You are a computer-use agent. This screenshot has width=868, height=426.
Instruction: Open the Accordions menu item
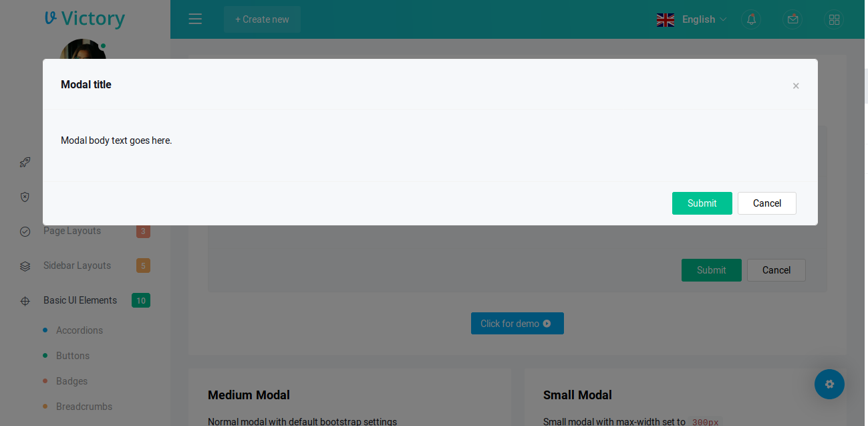80,330
